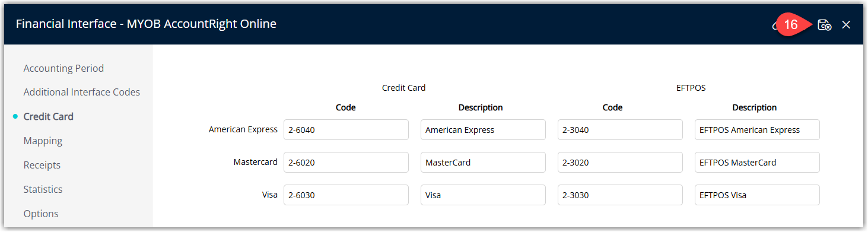Go to Additional Interface Codes
The height and width of the screenshot is (232, 868).
[81, 92]
